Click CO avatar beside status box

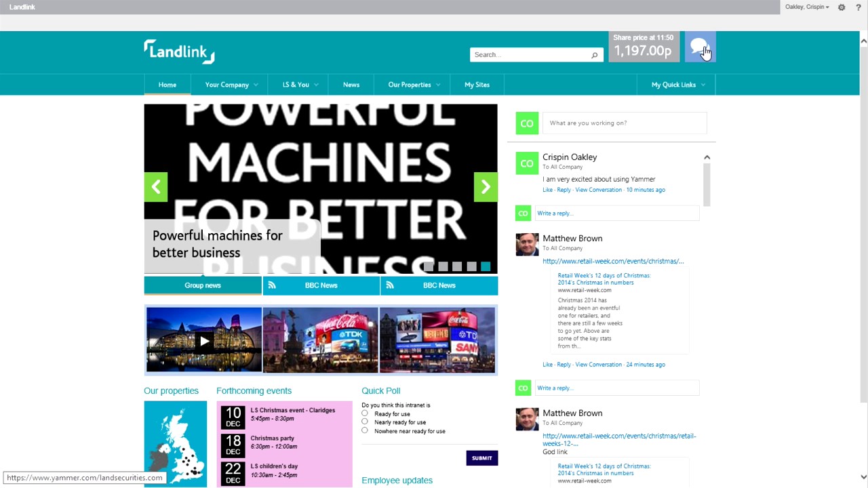(527, 123)
